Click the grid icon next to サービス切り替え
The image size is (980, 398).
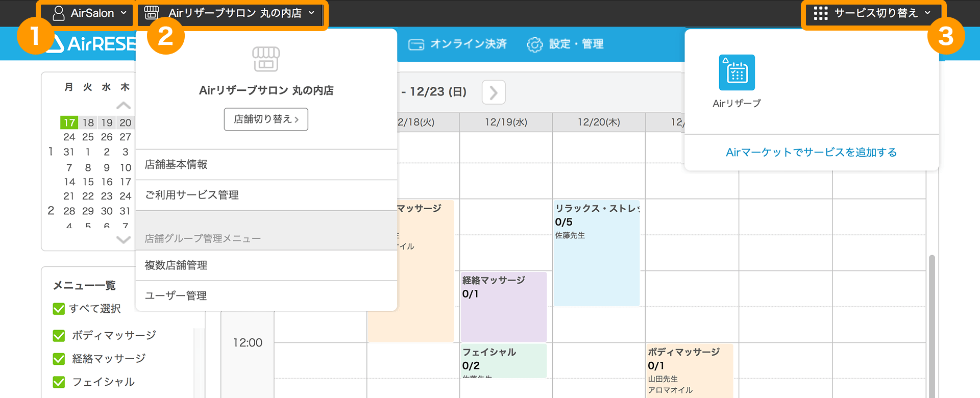tap(821, 13)
